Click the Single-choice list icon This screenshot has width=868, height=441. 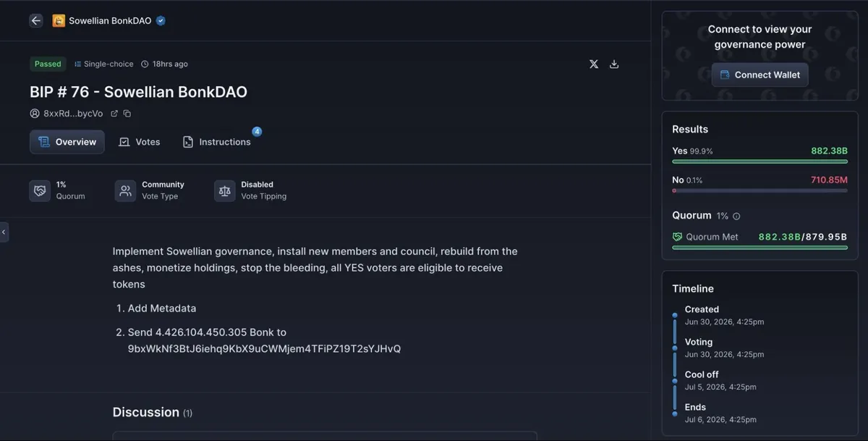click(78, 64)
